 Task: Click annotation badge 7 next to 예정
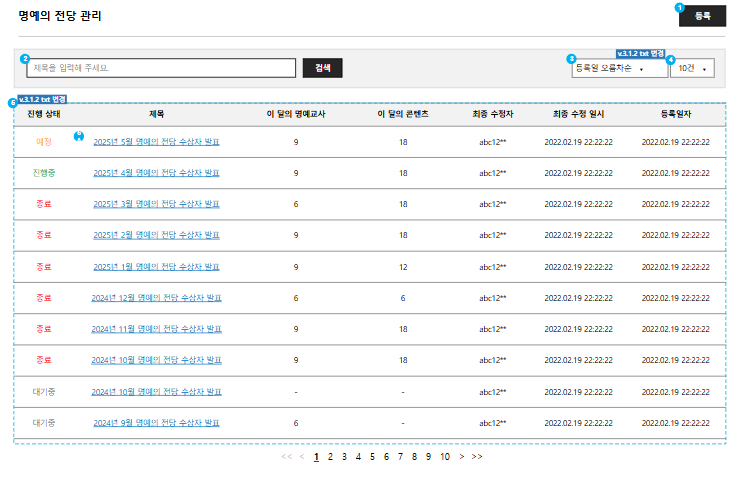click(79, 136)
